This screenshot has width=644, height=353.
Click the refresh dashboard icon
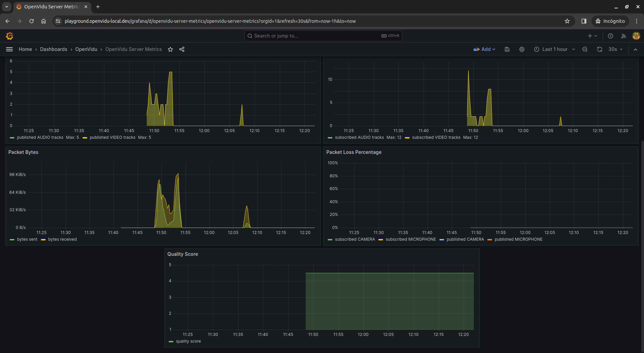point(600,49)
